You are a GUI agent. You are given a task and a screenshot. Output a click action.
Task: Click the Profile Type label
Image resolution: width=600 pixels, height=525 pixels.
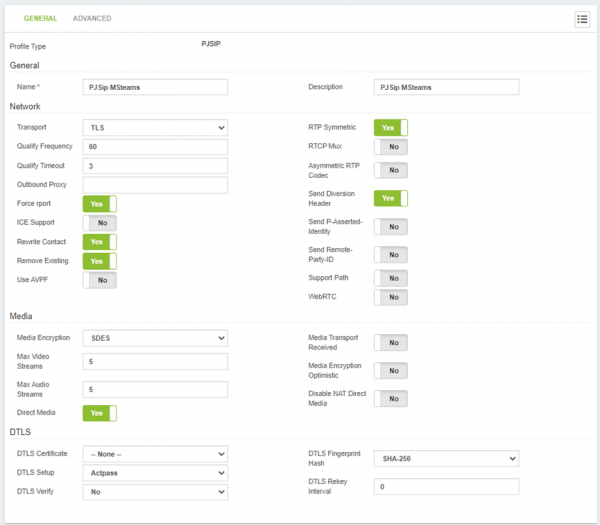[x=28, y=46]
